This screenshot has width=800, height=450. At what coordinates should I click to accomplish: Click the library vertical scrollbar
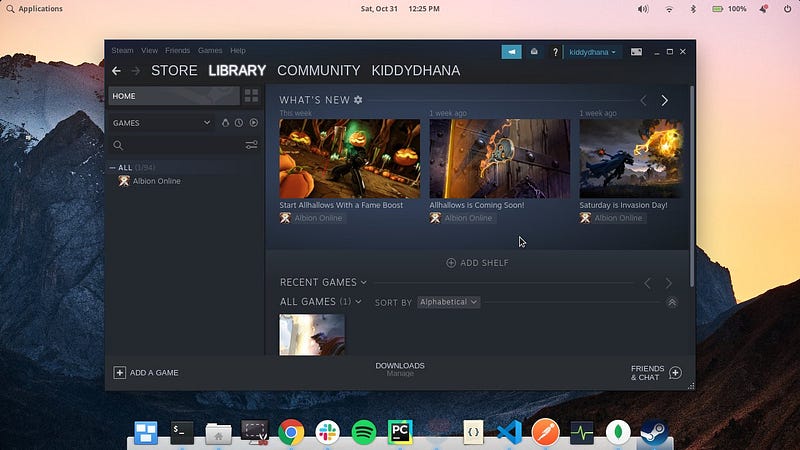click(x=692, y=186)
